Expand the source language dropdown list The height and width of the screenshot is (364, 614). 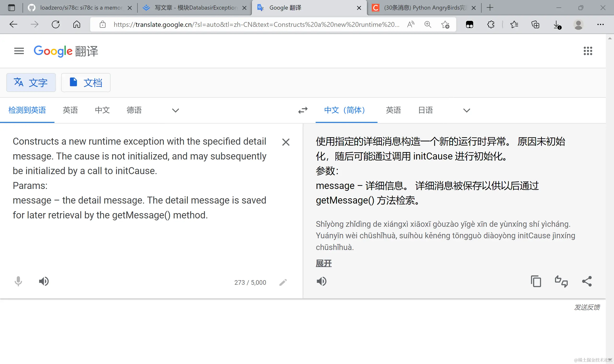(175, 110)
